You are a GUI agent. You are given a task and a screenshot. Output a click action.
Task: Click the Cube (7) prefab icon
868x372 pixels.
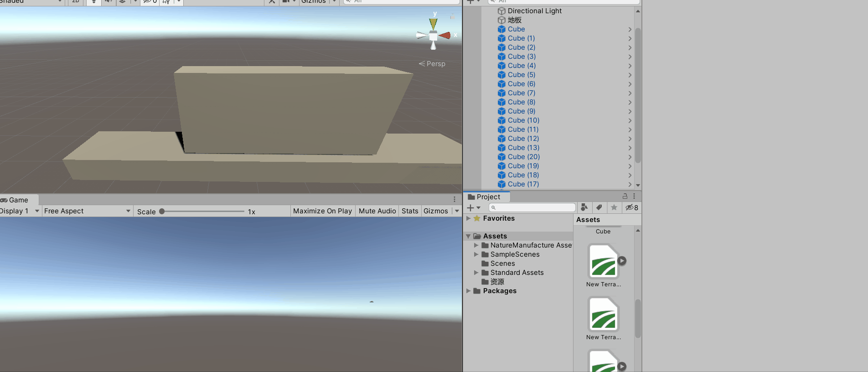point(501,93)
